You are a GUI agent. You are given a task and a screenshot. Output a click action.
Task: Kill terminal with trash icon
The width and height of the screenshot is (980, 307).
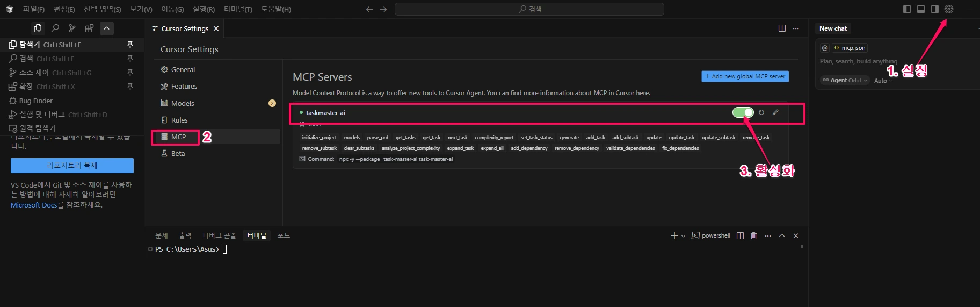coord(754,235)
